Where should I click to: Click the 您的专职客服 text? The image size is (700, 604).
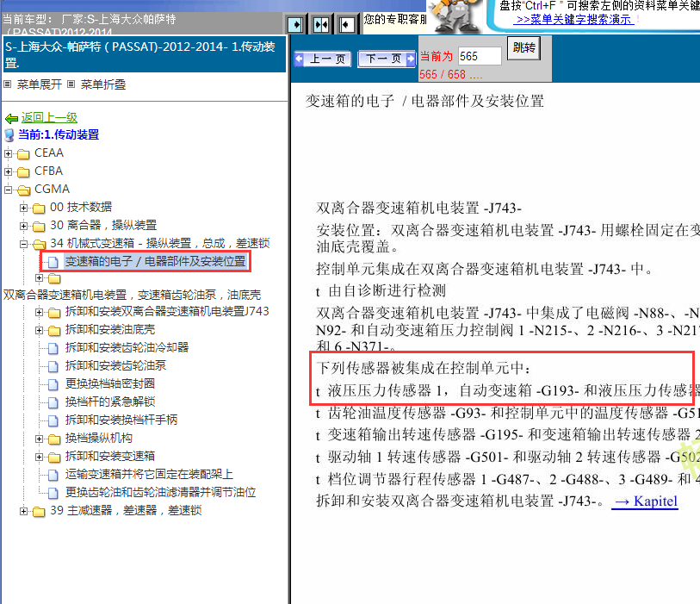395,19
